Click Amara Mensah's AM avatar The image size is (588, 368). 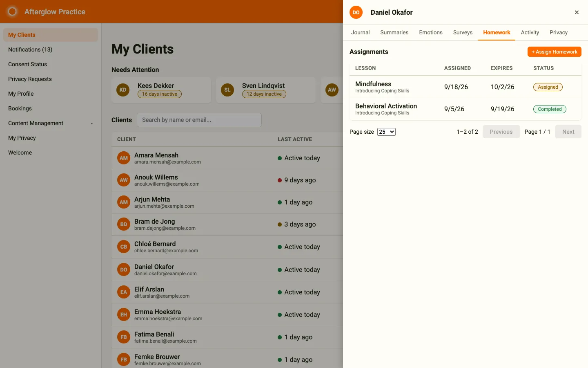pos(124,158)
